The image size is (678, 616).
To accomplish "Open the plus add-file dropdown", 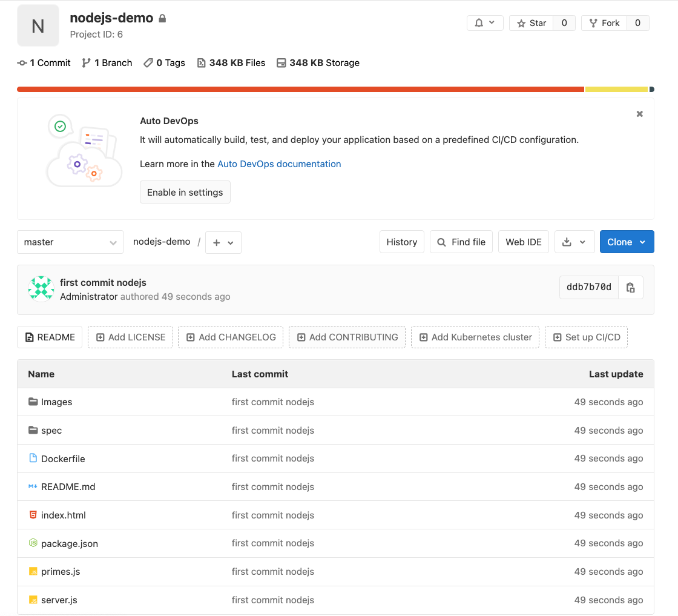I will pos(223,242).
